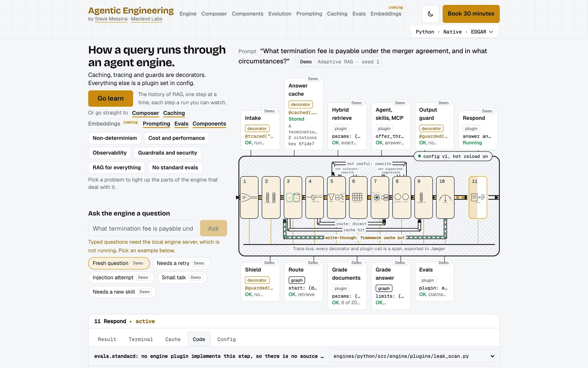Image resolution: width=588 pixels, height=368 pixels.
Task: Select pipeline step 8 grading node
Action: pyautogui.click(x=402, y=198)
